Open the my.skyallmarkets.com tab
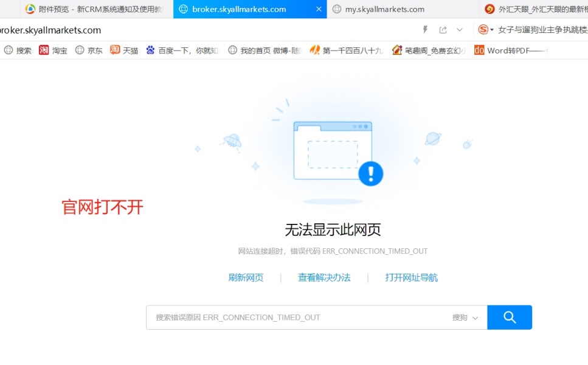 pos(403,9)
